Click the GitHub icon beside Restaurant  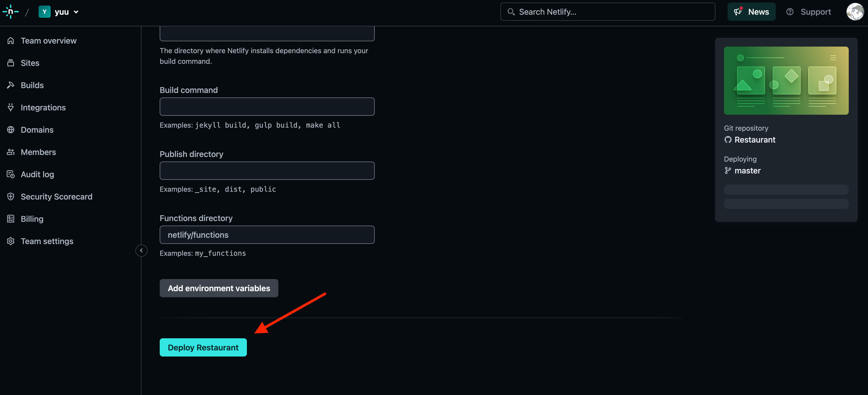click(x=728, y=140)
